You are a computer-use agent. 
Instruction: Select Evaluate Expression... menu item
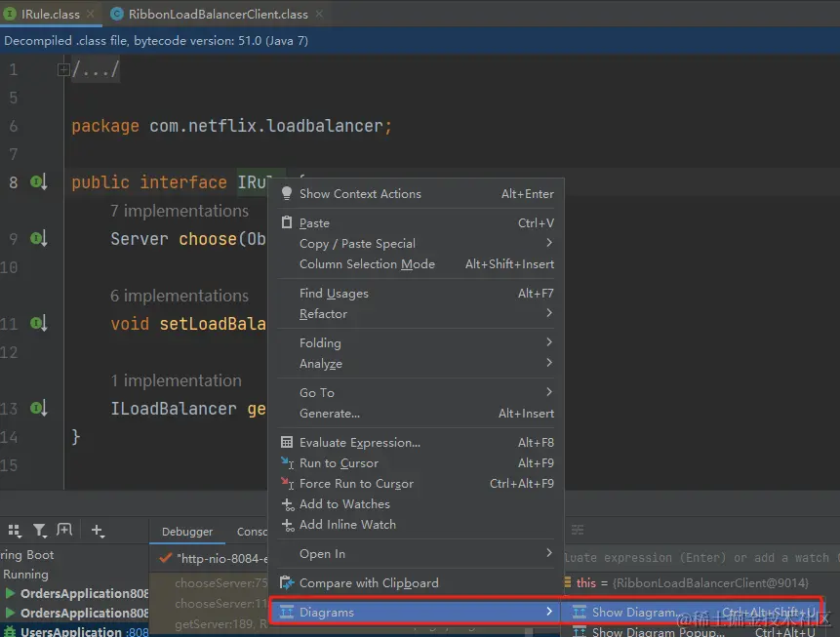point(416,443)
